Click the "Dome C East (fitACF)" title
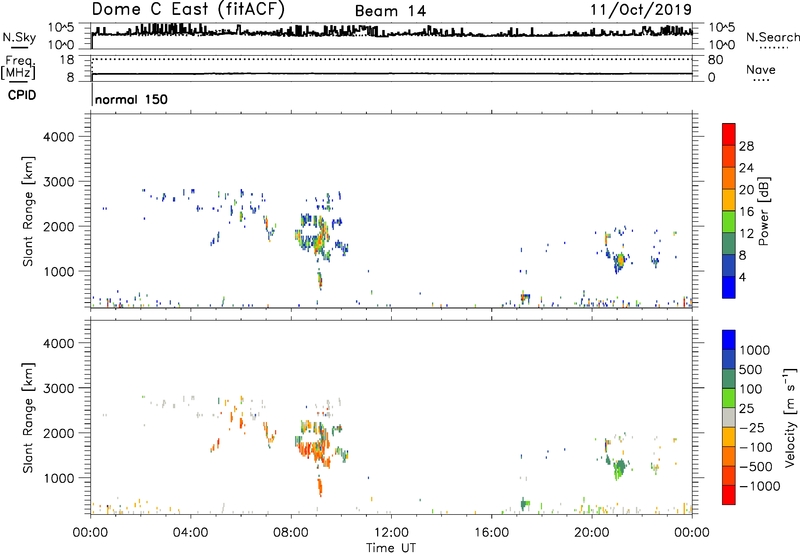The height and width of the screenshot is (554, 800). [x=188, y=10]
